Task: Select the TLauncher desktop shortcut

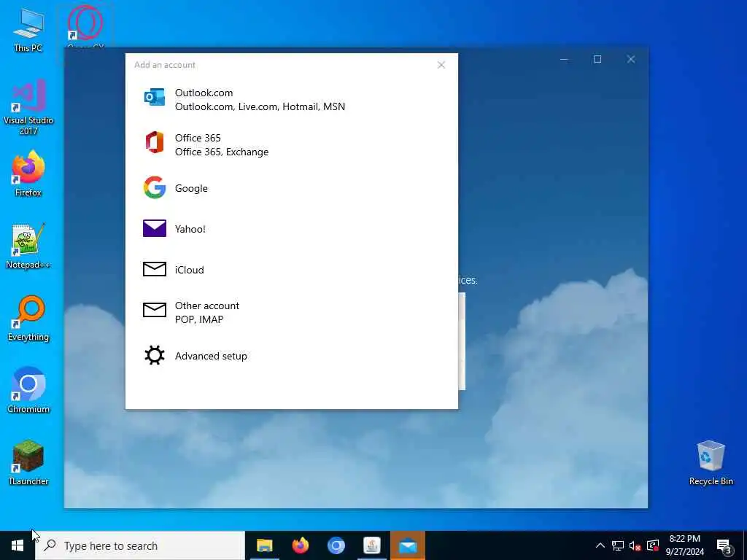Action: 28,463
